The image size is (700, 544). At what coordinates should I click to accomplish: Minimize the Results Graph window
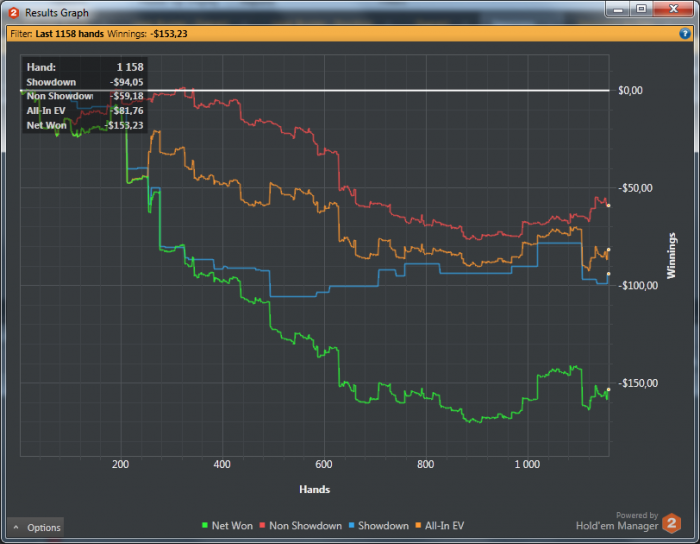click(x=618, y=9)
